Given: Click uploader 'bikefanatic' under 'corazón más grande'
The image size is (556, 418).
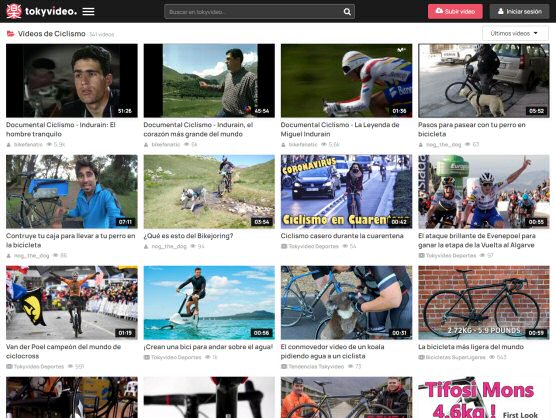Looking at the screenshot, I should click(166, 145).
